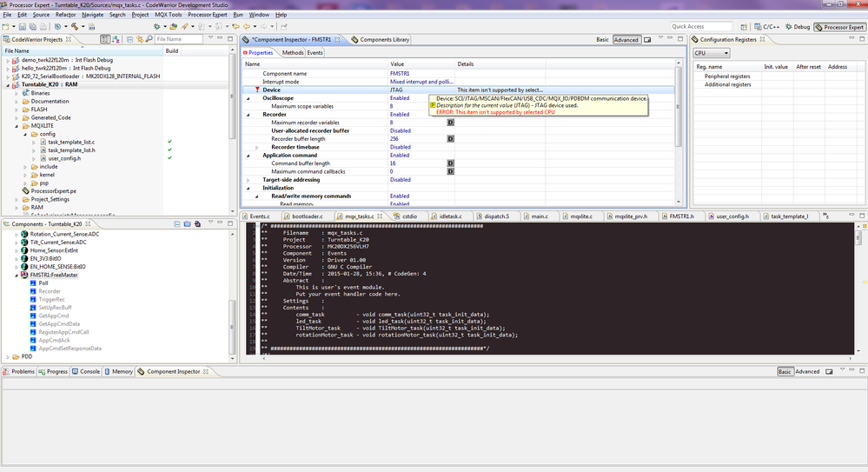Click the pin icon in bottom Component Inspector

click(x=829, y=372)
